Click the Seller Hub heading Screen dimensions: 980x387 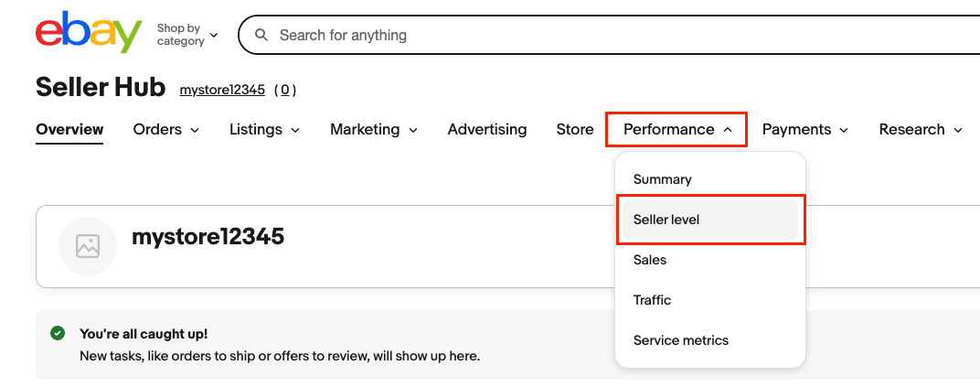[101, 88]
